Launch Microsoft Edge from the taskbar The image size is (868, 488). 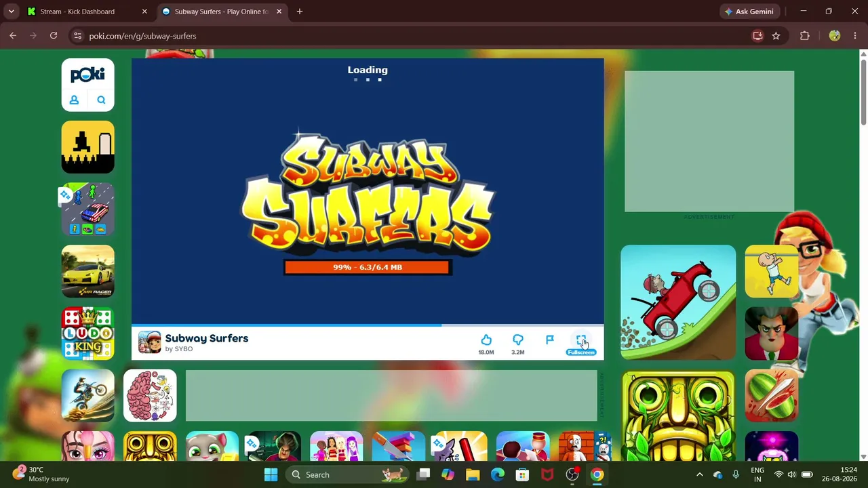click(498, 474)
